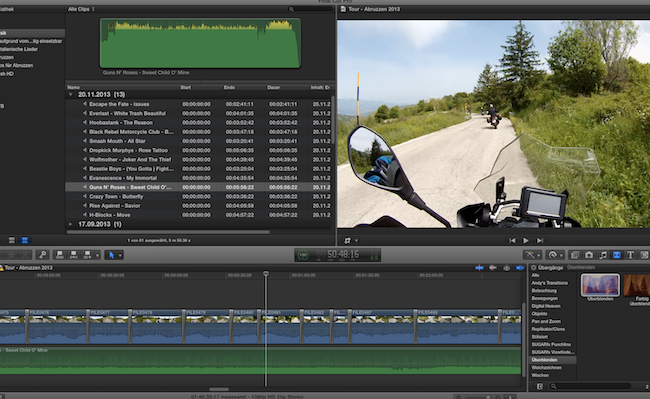
Task: Click the timecode display 50:48:16
Action: (x=343, y=254)
